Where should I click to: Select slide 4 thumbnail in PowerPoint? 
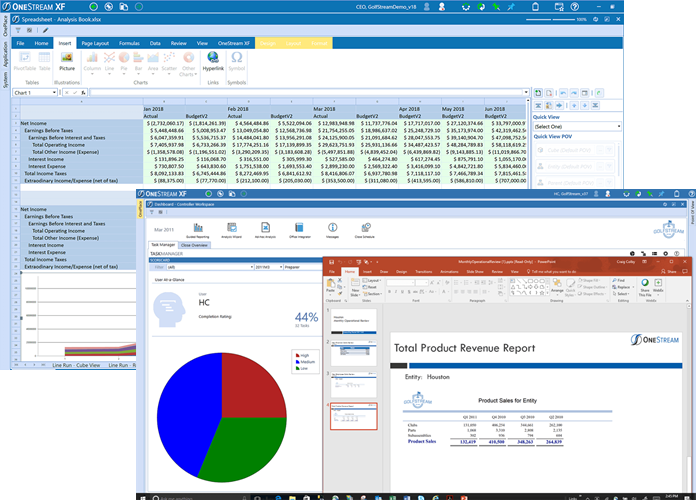[354, 416]
